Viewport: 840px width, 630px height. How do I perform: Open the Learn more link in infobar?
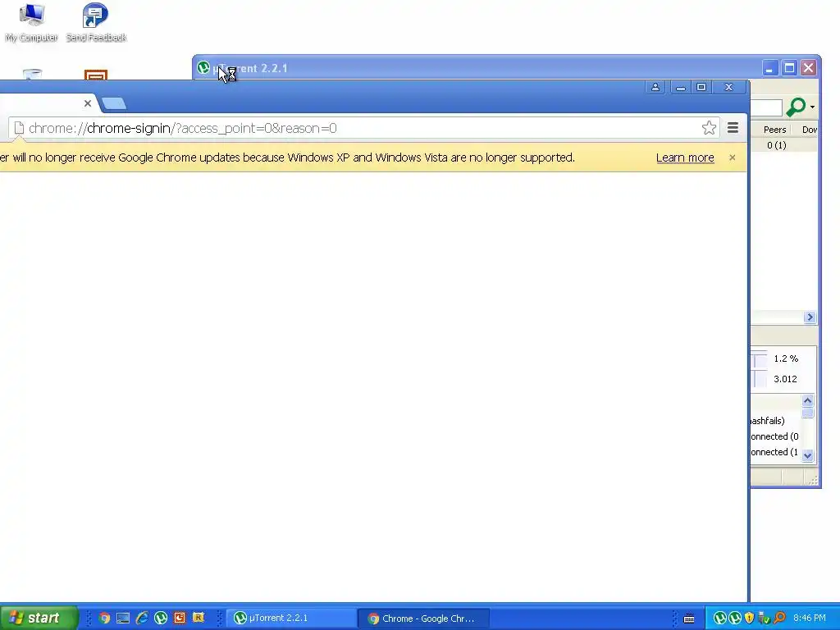click(x=685, y=157)
